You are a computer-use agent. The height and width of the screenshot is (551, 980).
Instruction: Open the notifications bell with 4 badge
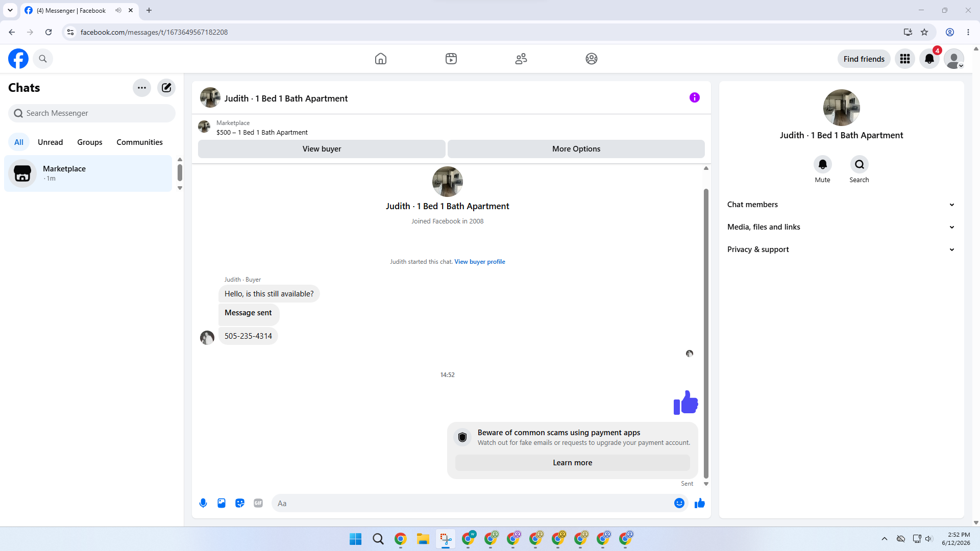pyautogui.click(x=929, y=59)
